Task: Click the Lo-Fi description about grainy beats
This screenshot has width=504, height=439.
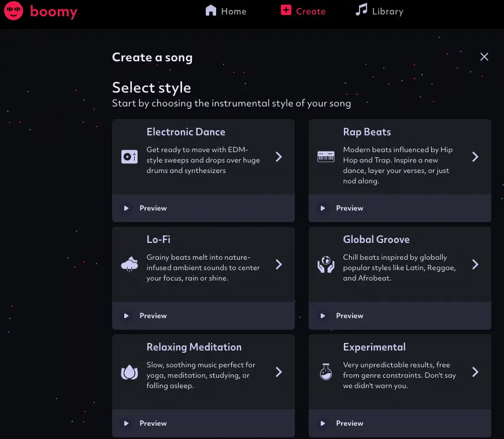Action: 203,268
